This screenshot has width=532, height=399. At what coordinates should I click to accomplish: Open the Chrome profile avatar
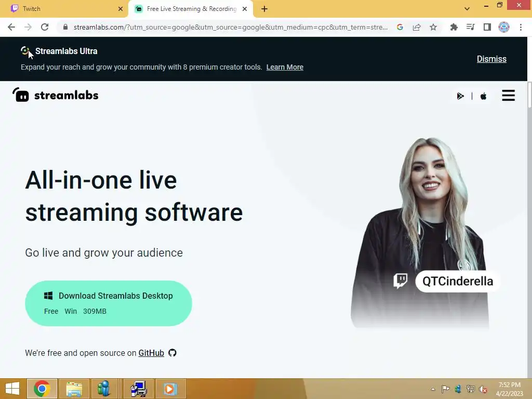click(x=504, y=27)
